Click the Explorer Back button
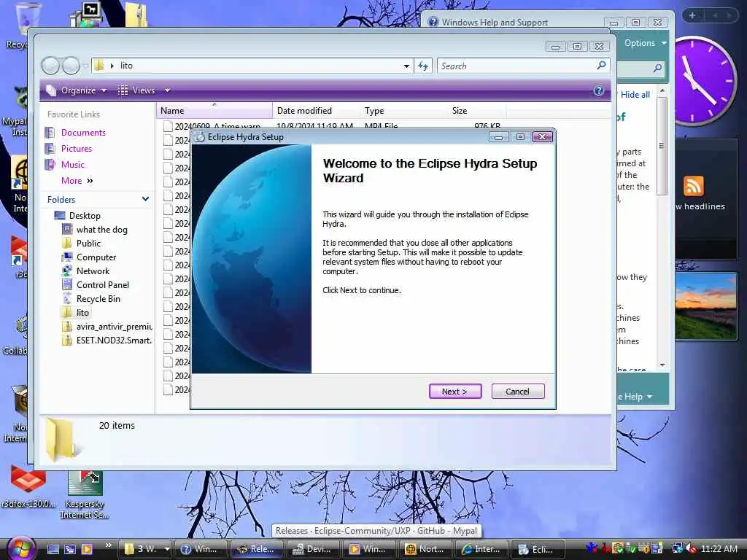Image resolution: width=747 pixels, height=560 pixels. click(50, 66)
